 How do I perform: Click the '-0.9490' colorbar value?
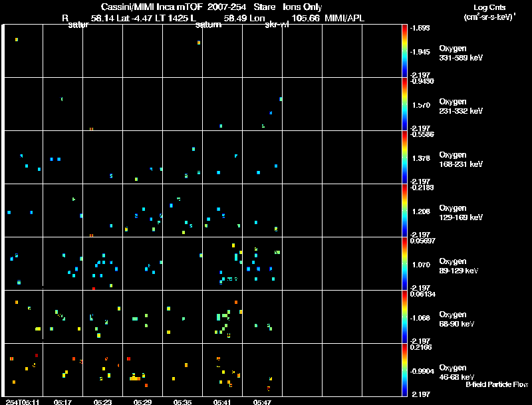click(x=422, y=80)
